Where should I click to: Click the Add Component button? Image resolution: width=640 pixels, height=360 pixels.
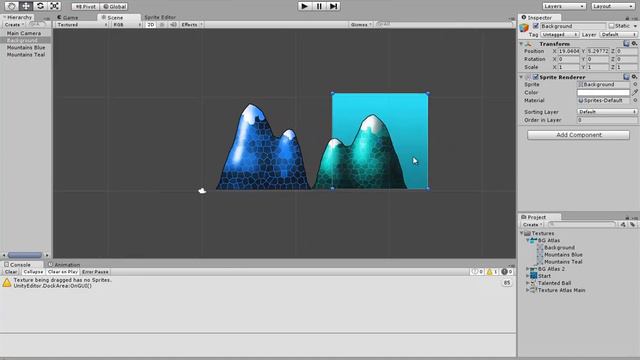click(x=578, y=135)
